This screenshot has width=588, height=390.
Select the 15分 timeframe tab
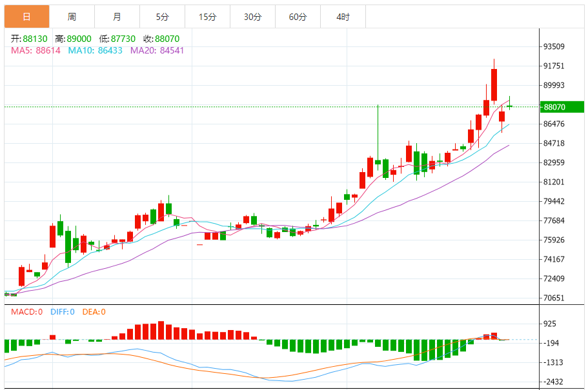[x=207, y=17]
